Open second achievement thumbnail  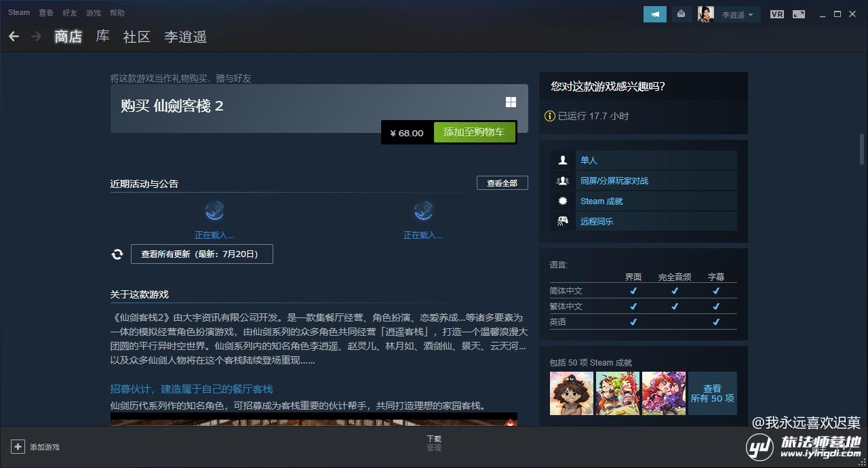tap(618, 393)
